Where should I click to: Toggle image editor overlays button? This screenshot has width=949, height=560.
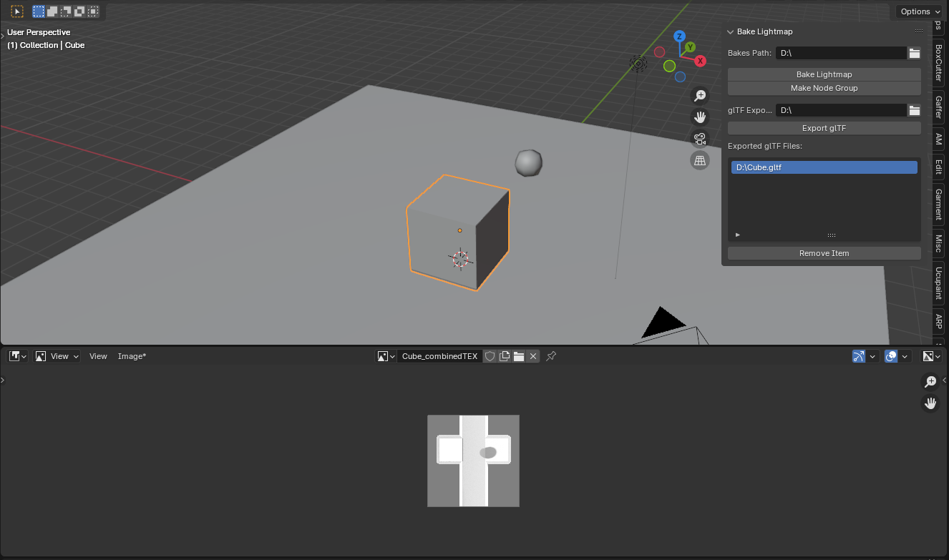pos(891,356)
